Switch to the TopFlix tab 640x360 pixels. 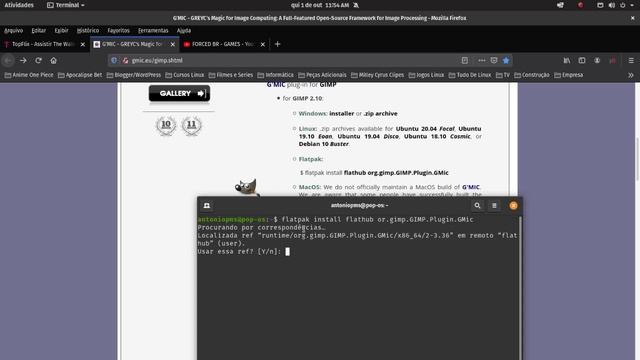41,44
